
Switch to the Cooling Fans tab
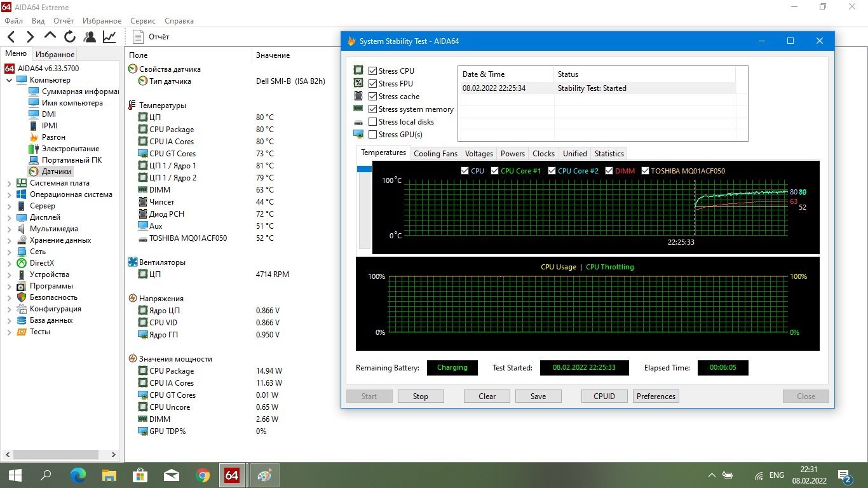[x=435, y=154]
